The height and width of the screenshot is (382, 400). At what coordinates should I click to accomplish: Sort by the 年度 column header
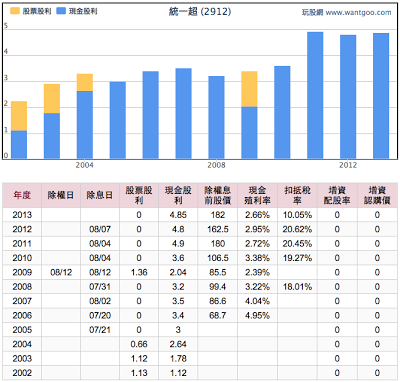pyautogui.click(x=22, y=195)
